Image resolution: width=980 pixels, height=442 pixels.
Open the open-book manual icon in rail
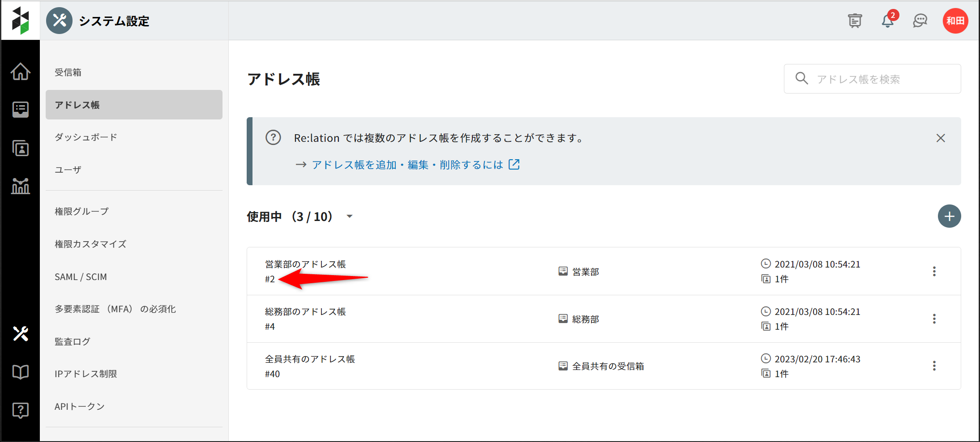[21, 372]
